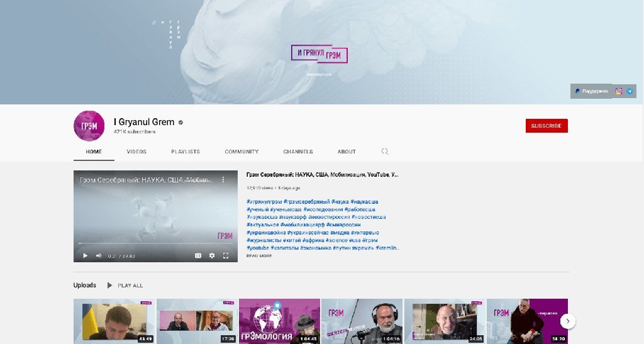Switch to the Channels tab
Screen dimensions: 644x344
[x=297, y=152]
